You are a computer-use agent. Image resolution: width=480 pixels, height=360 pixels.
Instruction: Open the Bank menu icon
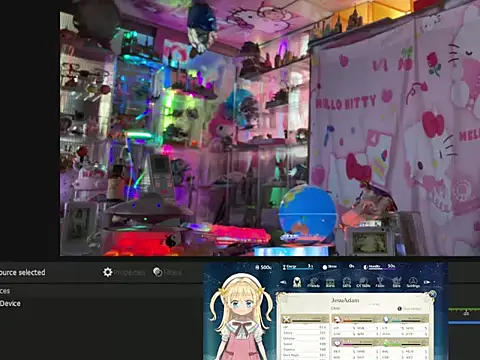(330, 282)
